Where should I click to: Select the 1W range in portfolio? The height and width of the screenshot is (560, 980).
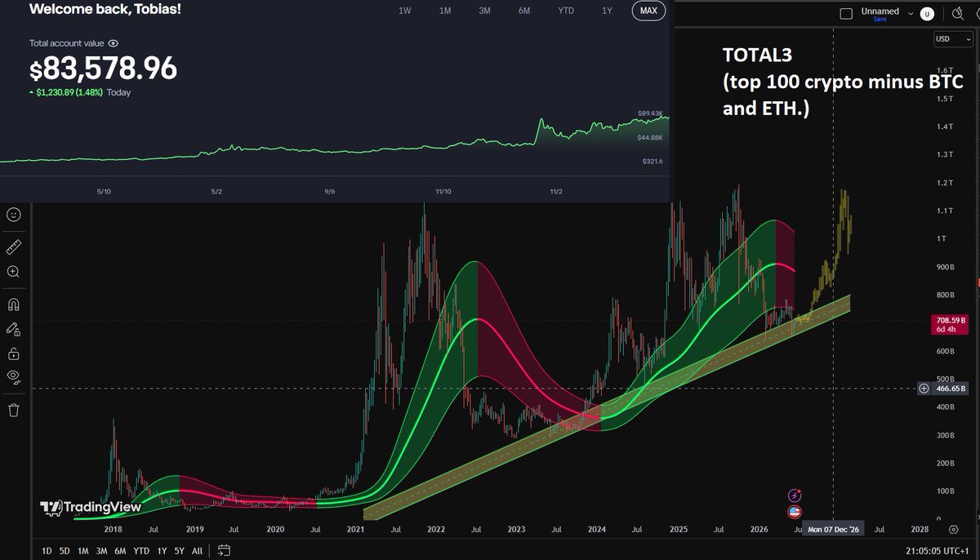pos(404,11)
